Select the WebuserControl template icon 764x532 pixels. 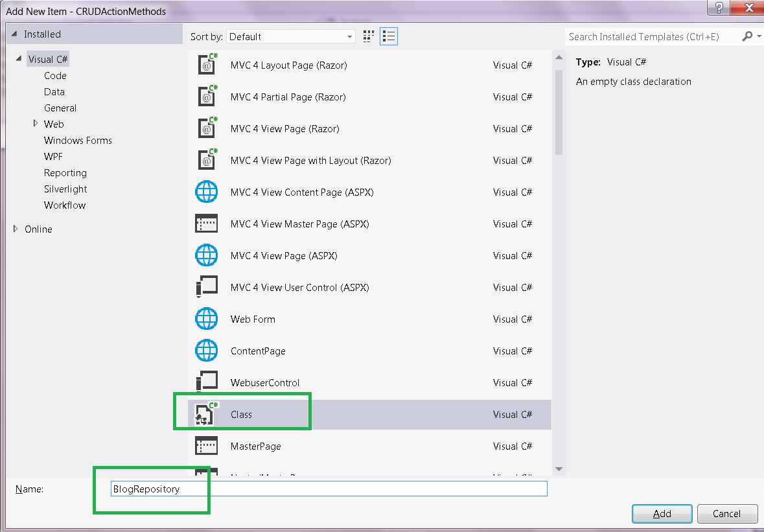point(206,382)
